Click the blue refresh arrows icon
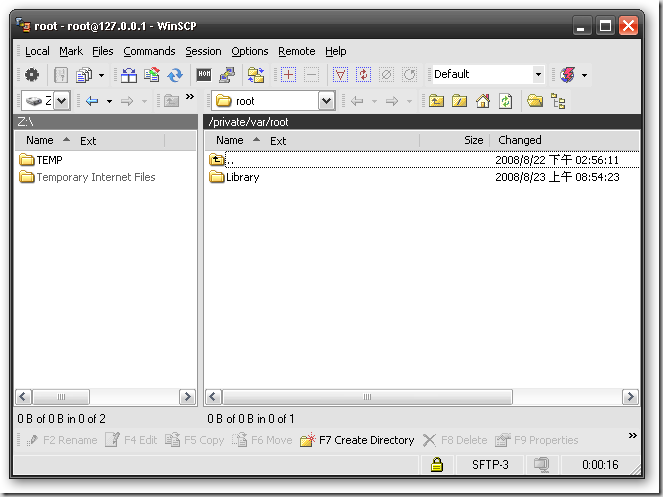 175,75
